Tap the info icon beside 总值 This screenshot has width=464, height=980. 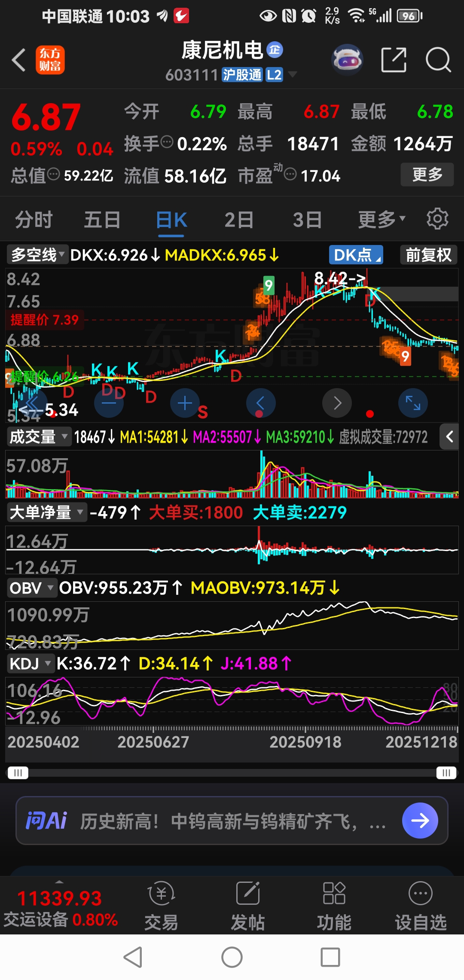click(x=53, y=174)
